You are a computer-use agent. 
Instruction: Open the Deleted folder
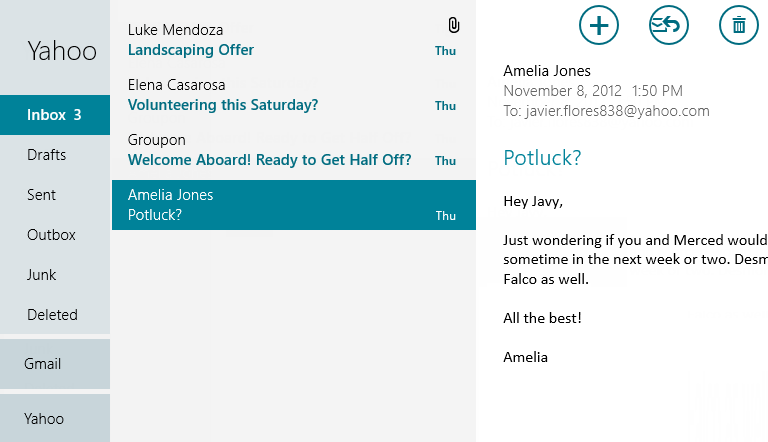(x=52, y=315)
